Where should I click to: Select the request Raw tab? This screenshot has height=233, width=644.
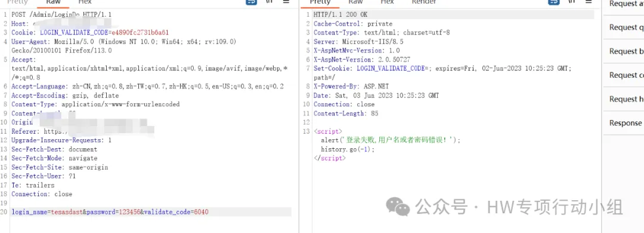[54, 2]
